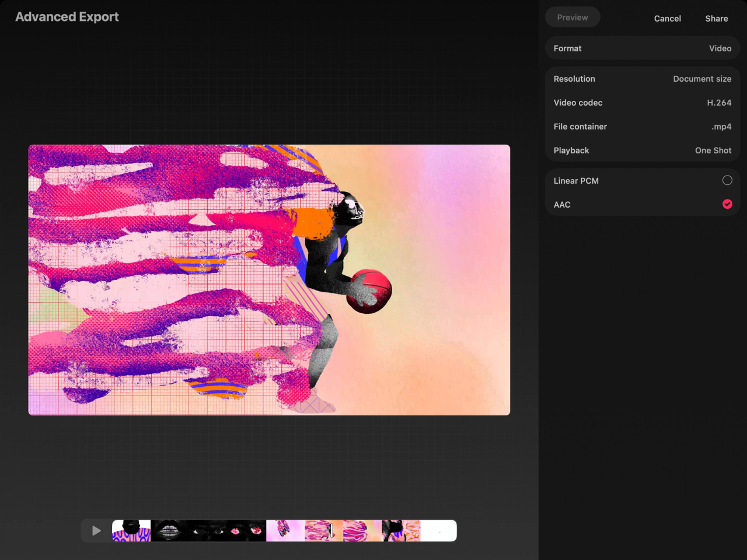Image resolution: width=747 pixels, height=560 pixels.
Task: Change the .mp4 file container
Action: (x=642, y=127)
